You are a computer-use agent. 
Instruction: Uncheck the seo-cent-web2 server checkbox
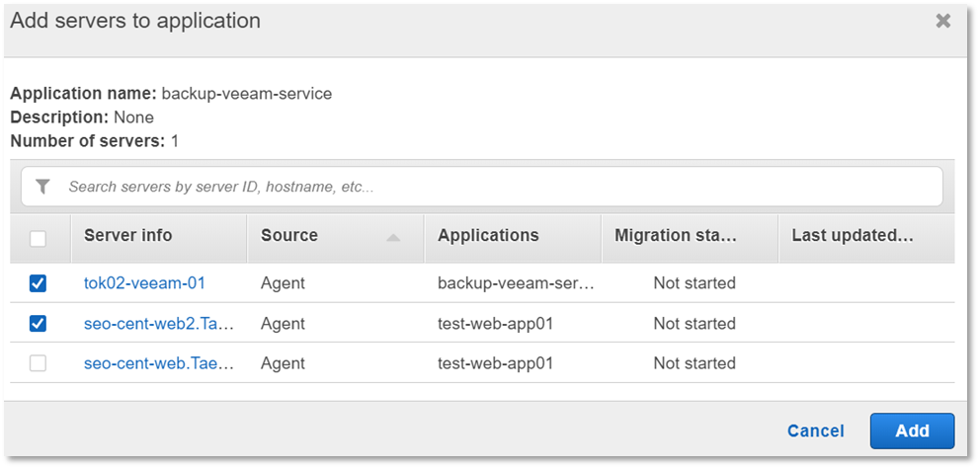[x=38, y=324]
